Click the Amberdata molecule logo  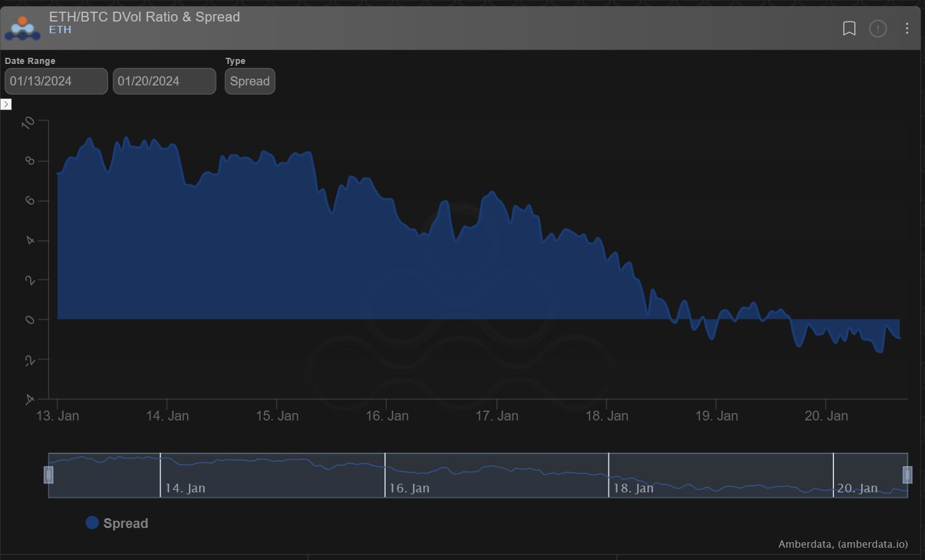click(x=22, y=28)
